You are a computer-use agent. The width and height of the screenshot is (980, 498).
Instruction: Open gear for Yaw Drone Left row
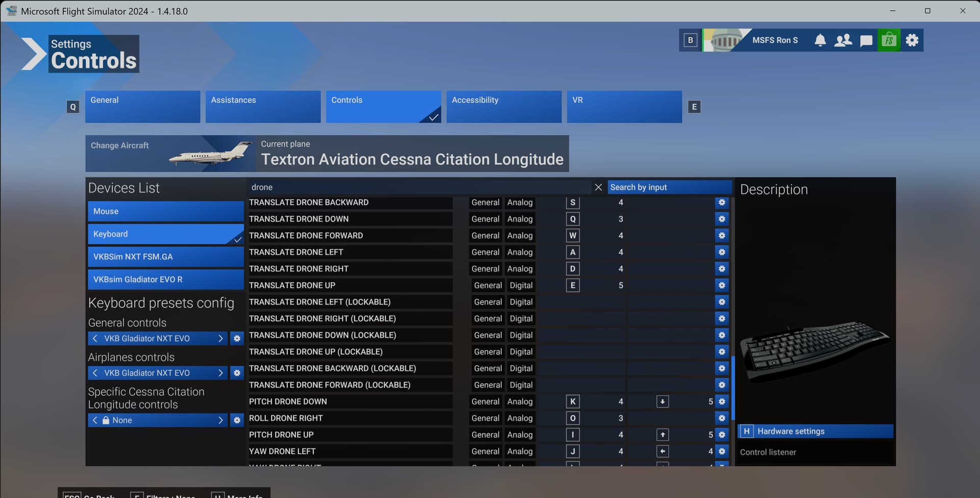(722, 452)
